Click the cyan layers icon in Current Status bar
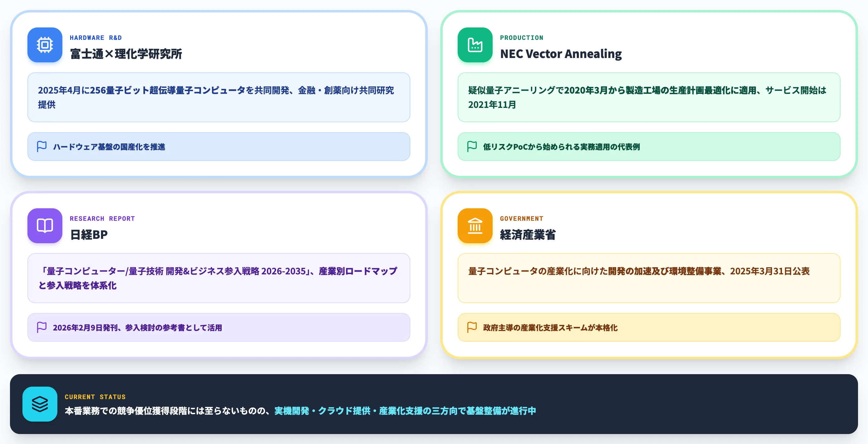The width and height of the screenshot is (868, 444). (x=40, y=404)
